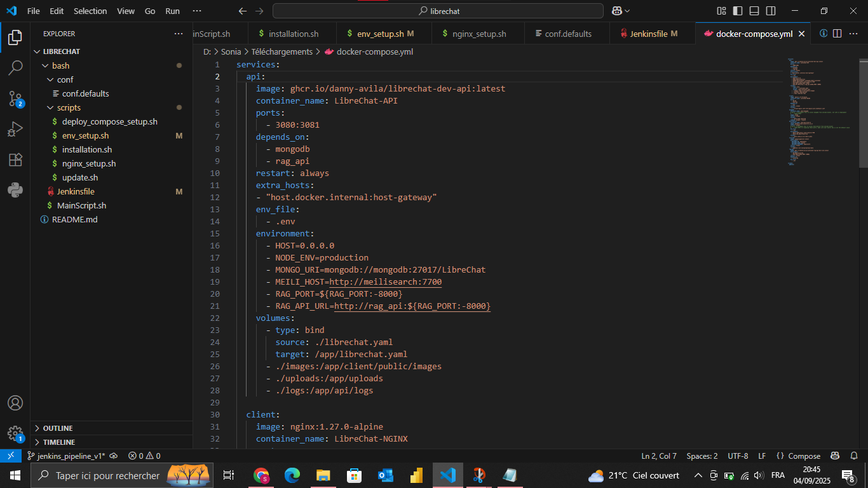The width and height of the screenshot is (868, 488).
Task: Close the docker-compose.yml tab
Action: point(802,34)
